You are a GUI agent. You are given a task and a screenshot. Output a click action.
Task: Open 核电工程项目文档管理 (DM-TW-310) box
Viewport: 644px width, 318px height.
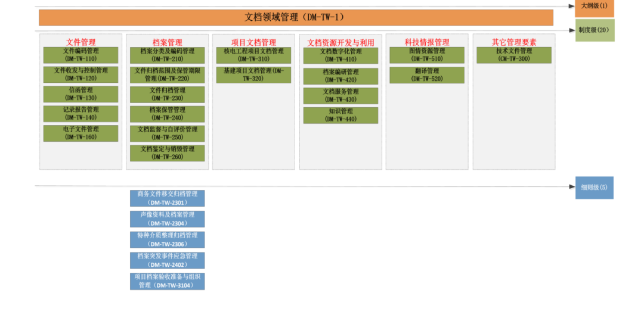point(253,55)
